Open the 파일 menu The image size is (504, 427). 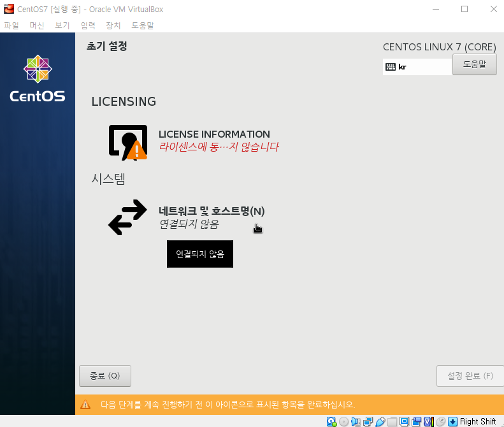pyautogui.click(x=11, y=25)
